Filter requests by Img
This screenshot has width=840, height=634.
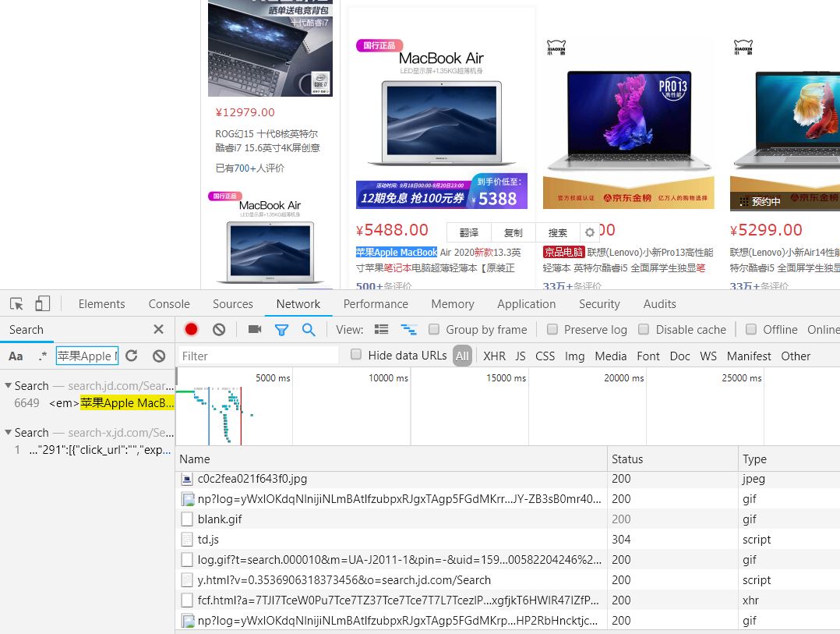(x=574, y=356)
